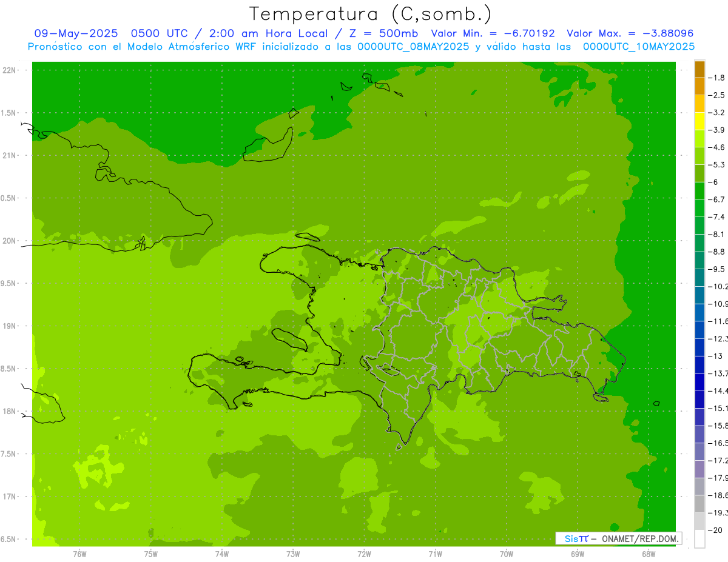Click the '-8.1' colorbar value

[717, 234]
